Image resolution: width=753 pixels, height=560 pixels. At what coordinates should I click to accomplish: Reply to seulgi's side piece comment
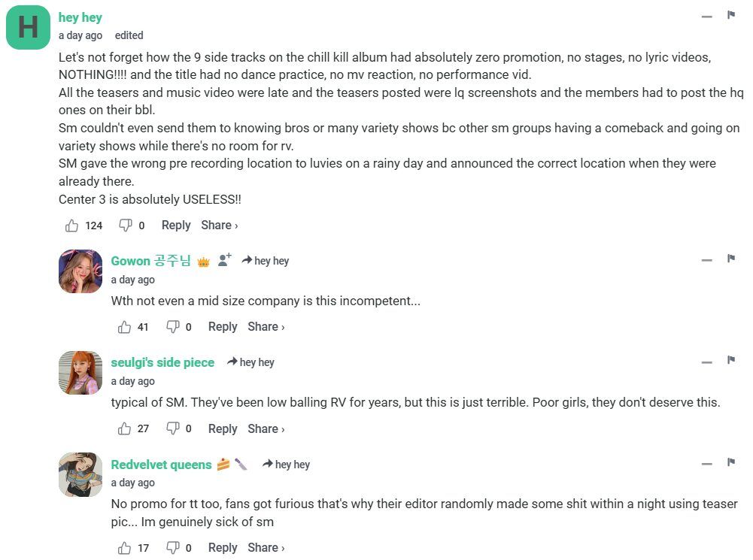point(223,428)
